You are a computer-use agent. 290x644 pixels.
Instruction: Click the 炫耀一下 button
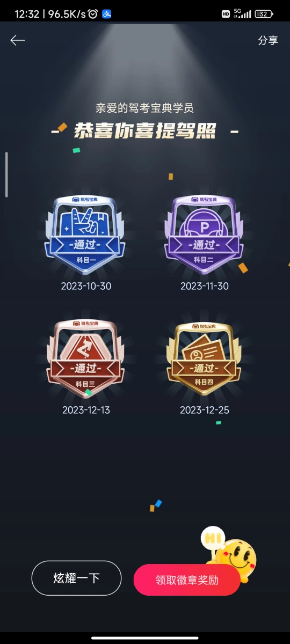click(77, 578)
